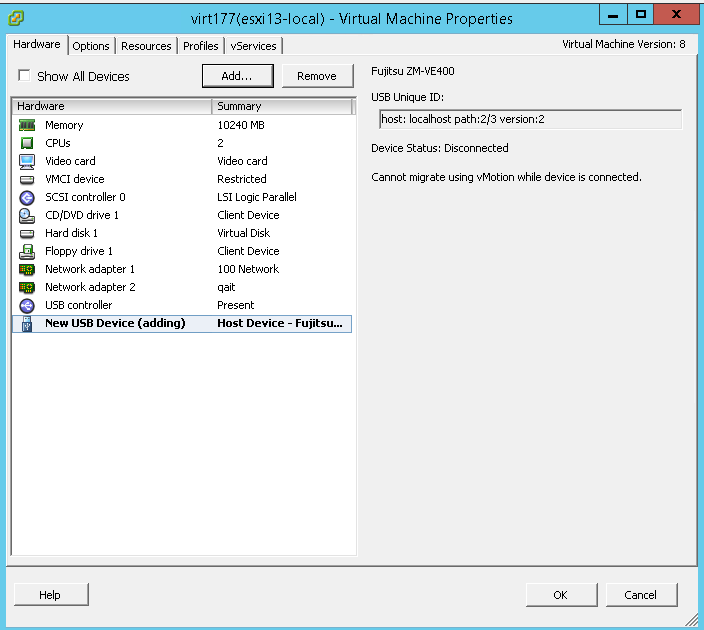Click the Add... button

pyautogui.click(x=238, y=76)
